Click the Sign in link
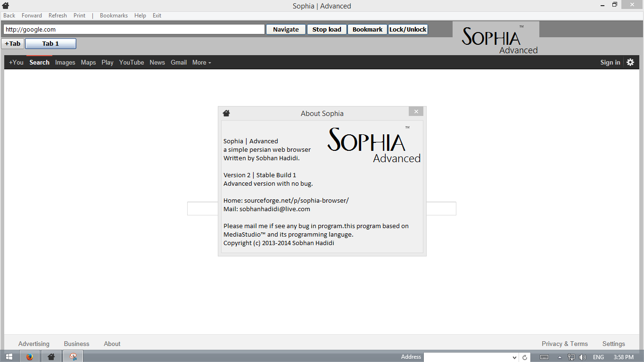This screenshot has height=362, width=644. tap(610, 62)
